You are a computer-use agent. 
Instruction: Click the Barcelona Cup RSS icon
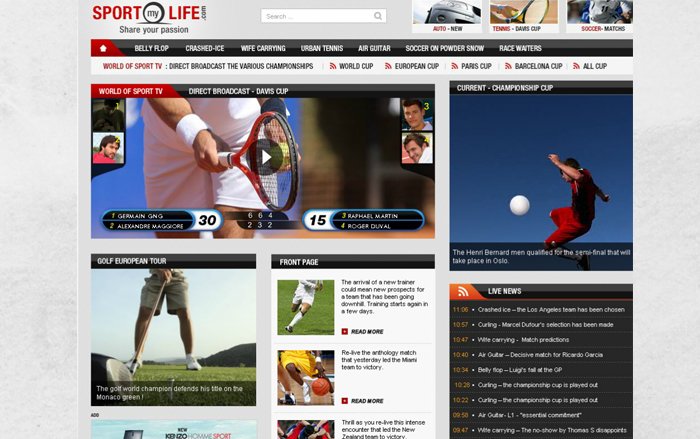tap(508, 67)
